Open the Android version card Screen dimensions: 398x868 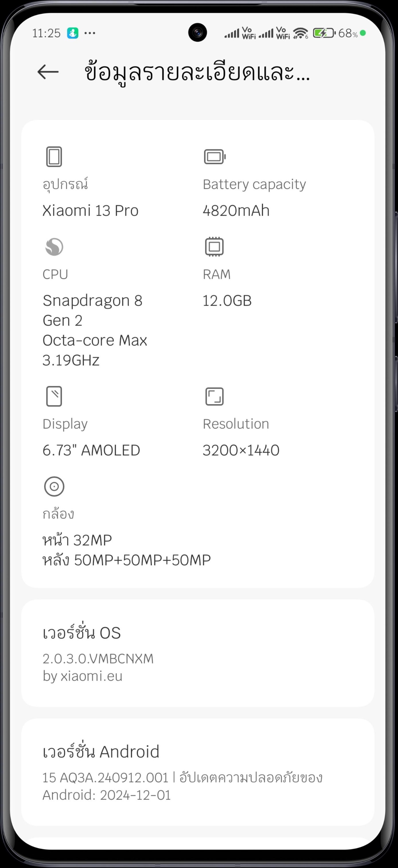(x=198, y=772)
